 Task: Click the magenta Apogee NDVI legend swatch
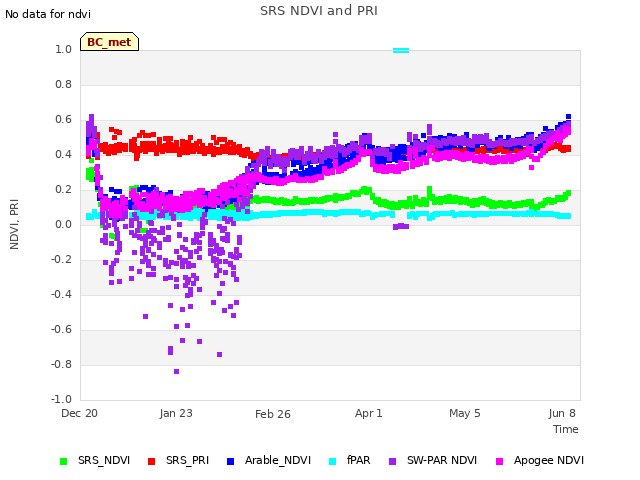[499, 461]
